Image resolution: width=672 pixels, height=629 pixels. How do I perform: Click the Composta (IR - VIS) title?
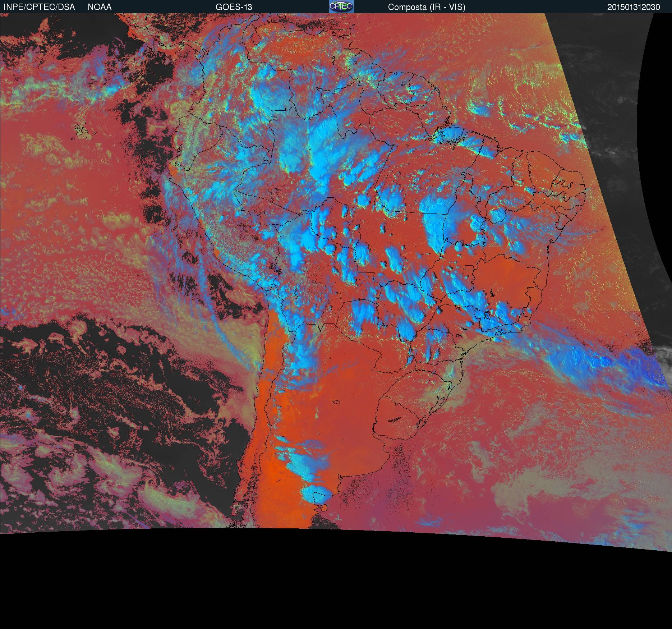point(427,7)
